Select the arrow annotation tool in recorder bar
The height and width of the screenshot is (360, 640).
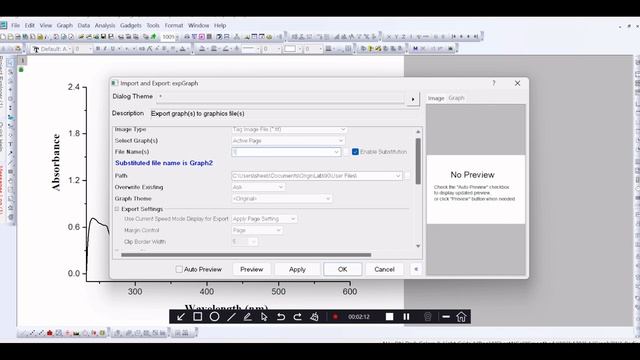(181, 317)
